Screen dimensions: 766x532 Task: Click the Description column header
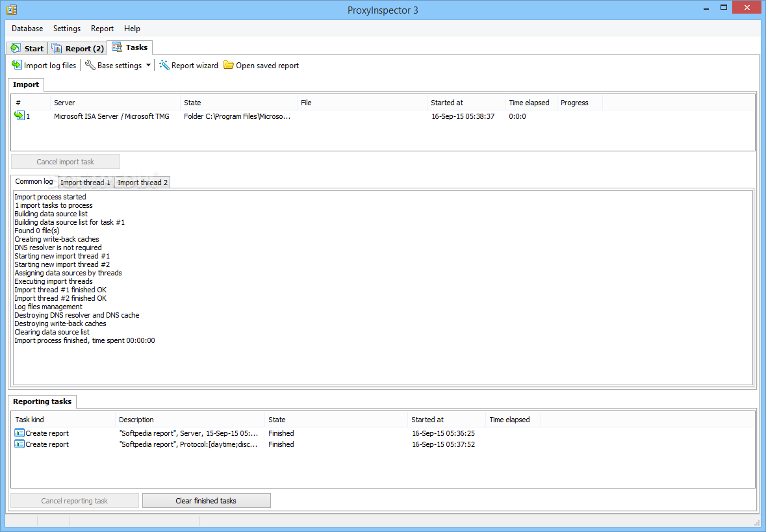coord(190,420)
